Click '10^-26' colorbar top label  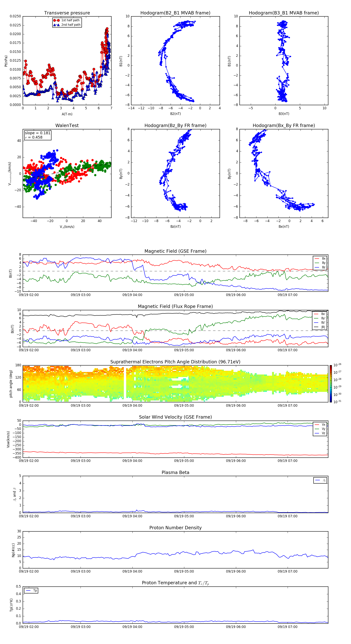[x=337, y=365]
